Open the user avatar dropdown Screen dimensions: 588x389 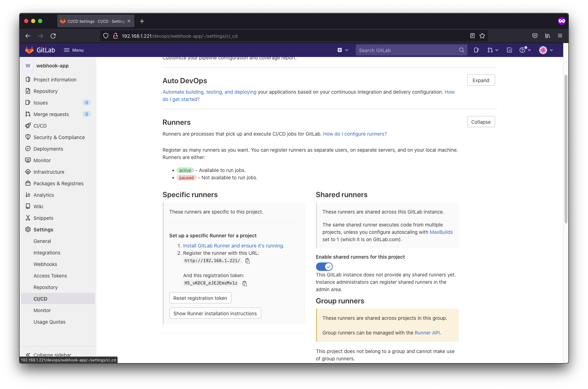point(546,50)
